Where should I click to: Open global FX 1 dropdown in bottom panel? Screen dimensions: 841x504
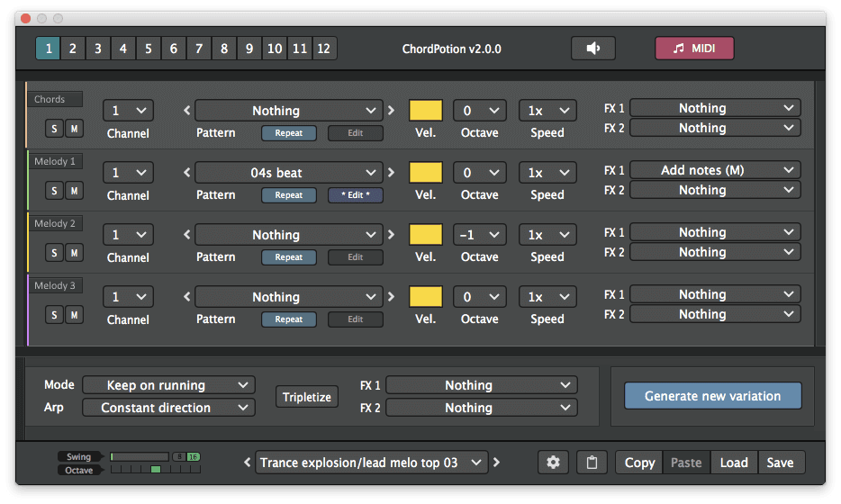(482, 385)
